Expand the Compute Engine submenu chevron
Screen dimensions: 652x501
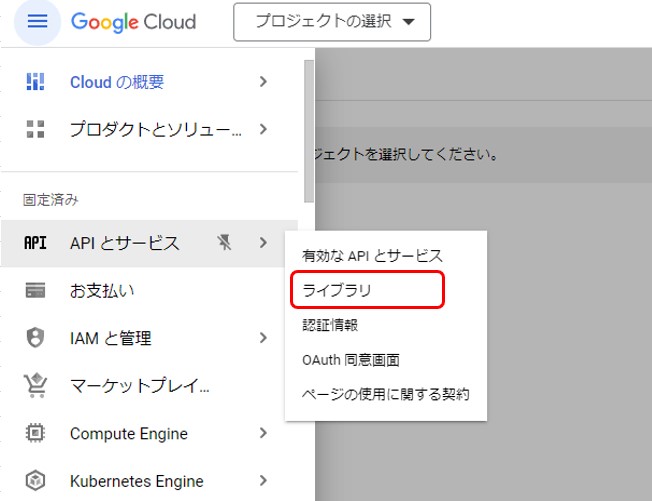tap(263, 433)
